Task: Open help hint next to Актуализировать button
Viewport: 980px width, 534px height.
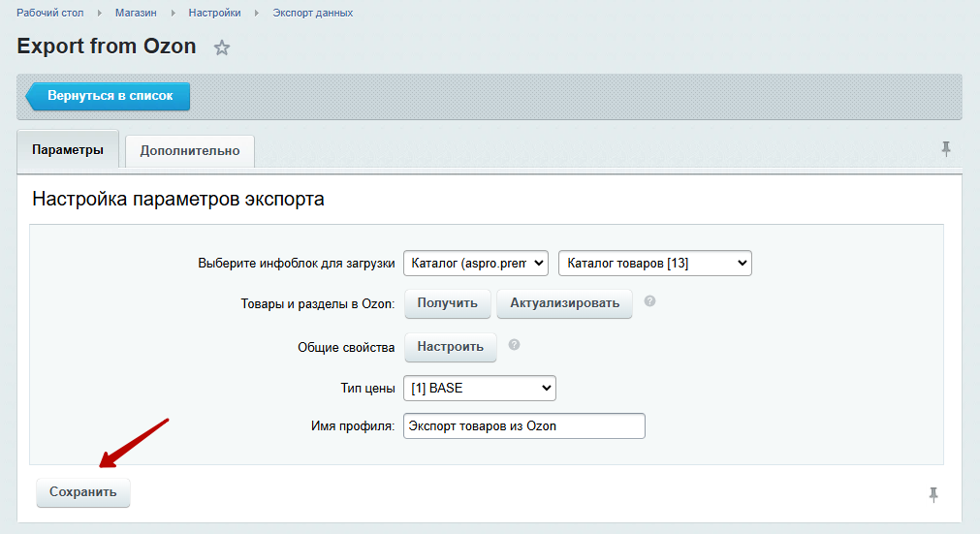Action: tap(650, 301)
